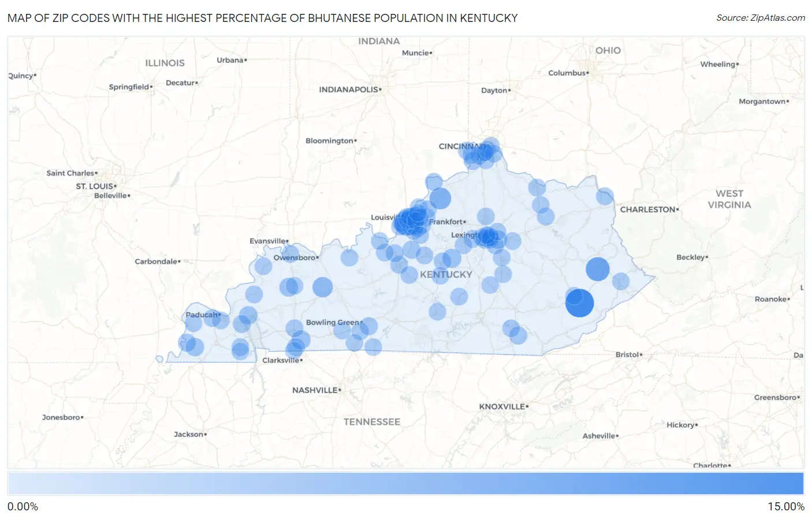Click the OHIO state label

point(608,51)
